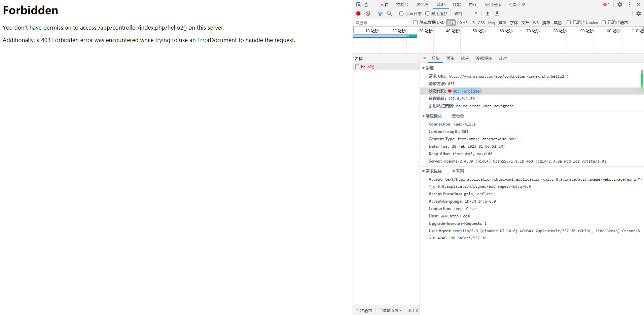Enable the 禁用缓存 checkbox

(427, 13)
